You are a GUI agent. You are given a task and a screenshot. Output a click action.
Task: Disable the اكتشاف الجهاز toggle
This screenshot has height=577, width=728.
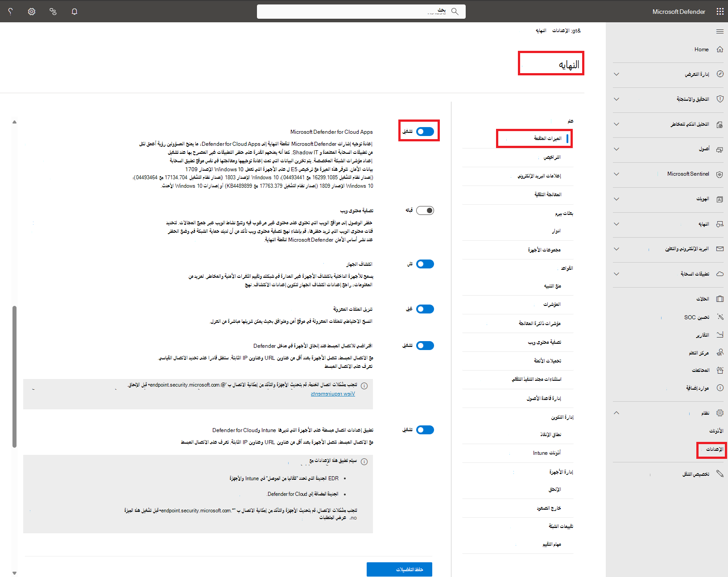(x=425, y=264)
